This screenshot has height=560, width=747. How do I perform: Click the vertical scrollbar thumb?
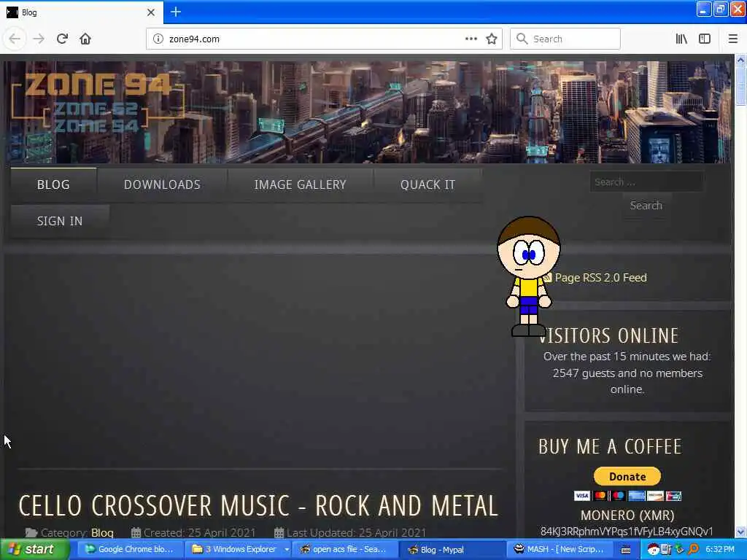740,85
